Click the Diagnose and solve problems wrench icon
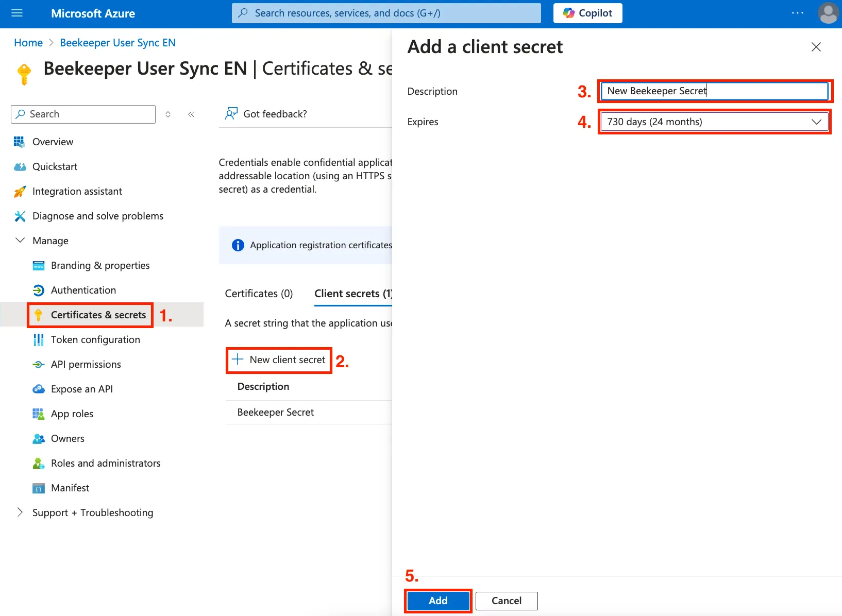The image size is (842, 616). click(x=20, y=216)
